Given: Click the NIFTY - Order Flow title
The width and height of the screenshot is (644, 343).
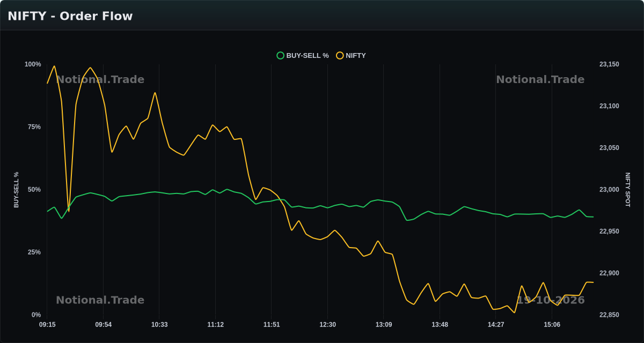Looking at the screenshot, I should [70, 16].
